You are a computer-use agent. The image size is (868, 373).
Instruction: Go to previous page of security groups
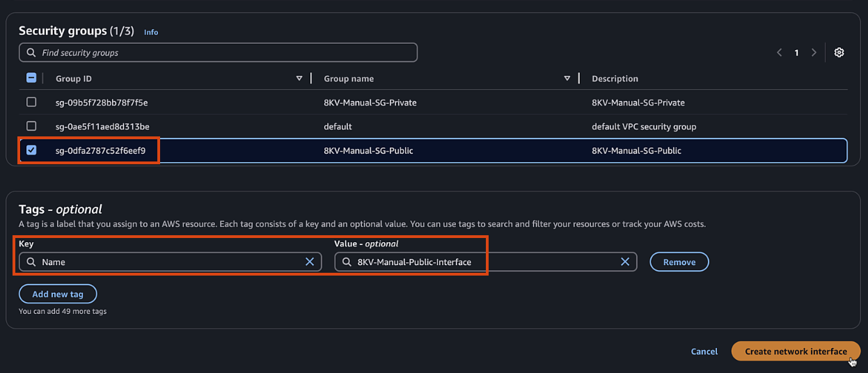point(780,53)
